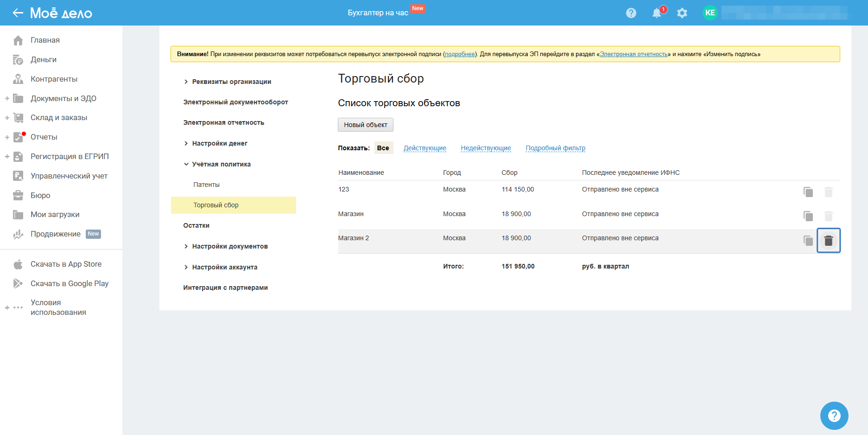Open the notifications bell

(x=656, y=13)
